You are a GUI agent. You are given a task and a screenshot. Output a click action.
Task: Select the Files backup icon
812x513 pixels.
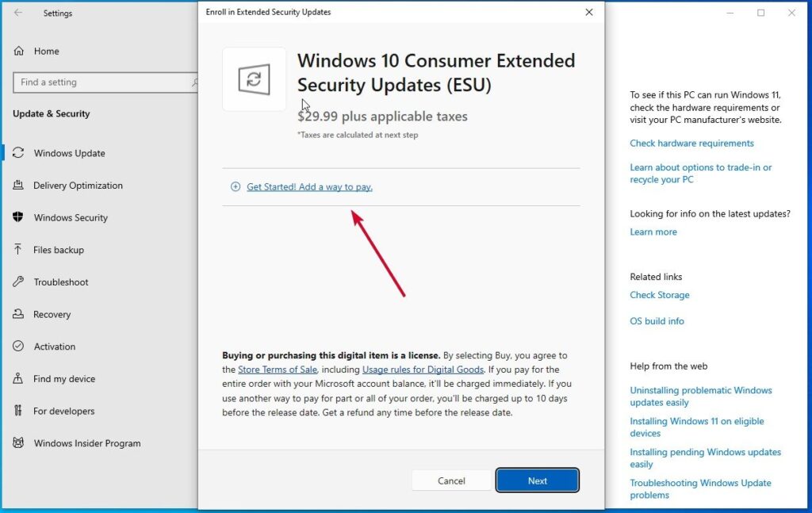click(17, 250)
